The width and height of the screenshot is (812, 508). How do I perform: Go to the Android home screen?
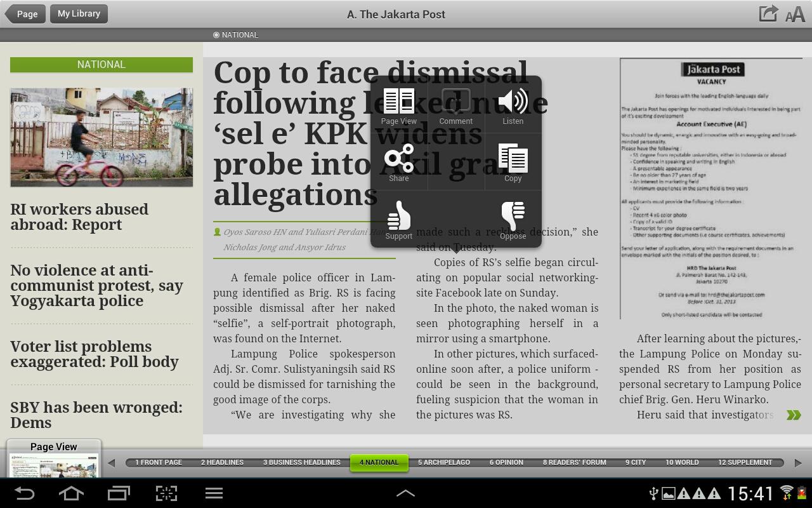pos(71,493)
